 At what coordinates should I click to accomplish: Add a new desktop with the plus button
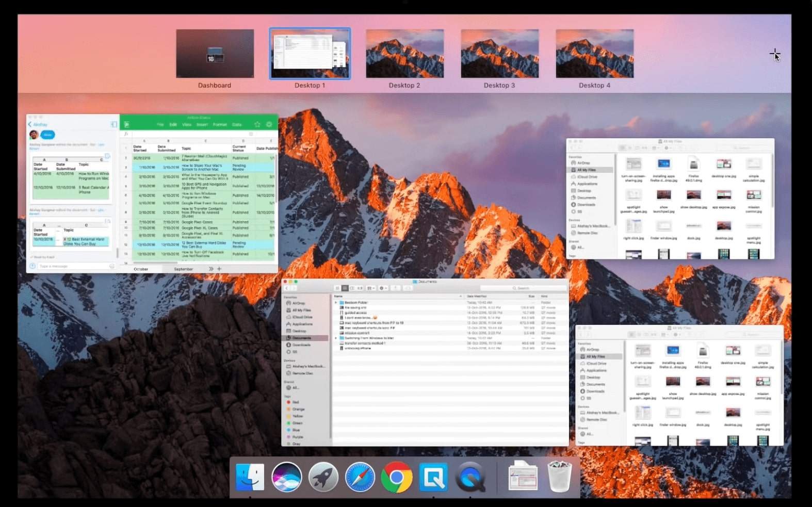click(774, 54)
